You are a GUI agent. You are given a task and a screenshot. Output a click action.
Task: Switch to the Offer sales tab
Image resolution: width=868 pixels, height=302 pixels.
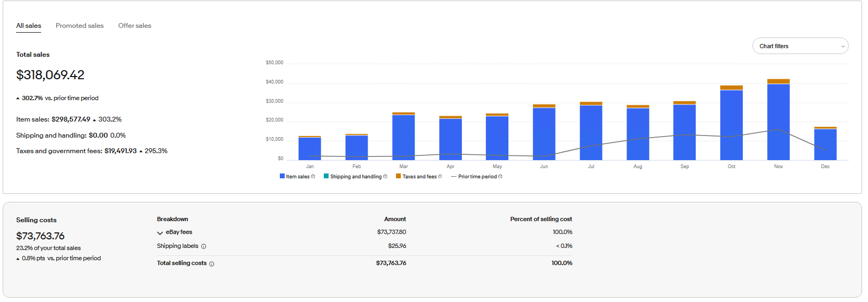(x=135, y=26)
